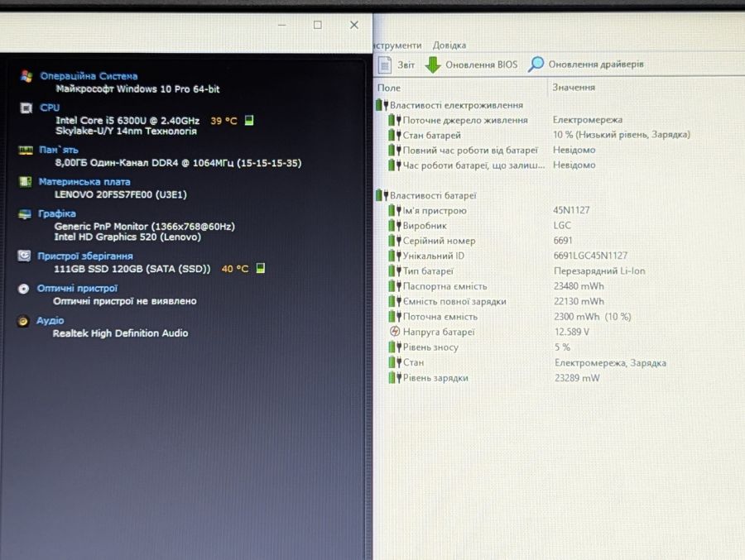Click the value 12.589 V
Screen dimensions: 745x560
pyautogui.click(x=572, y=332)
